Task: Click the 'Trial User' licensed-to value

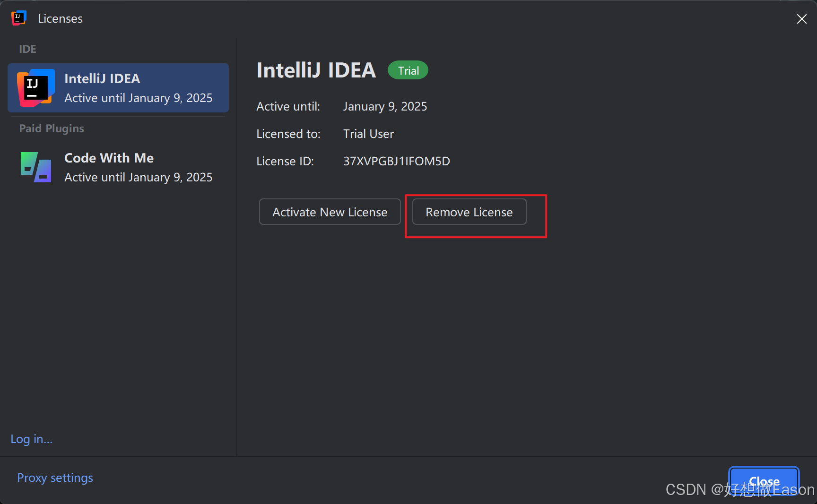Action: (x=368, y=134)
